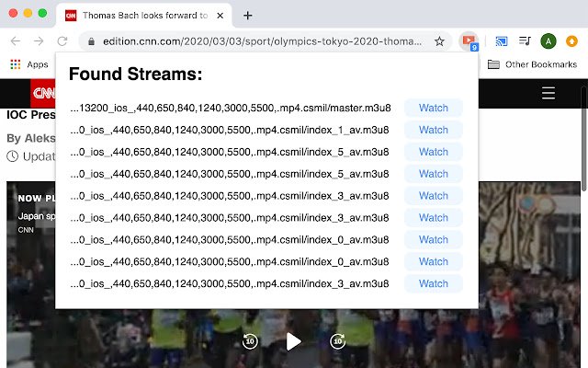Bookmark this page with the star icon

click(x=439, y=41)
